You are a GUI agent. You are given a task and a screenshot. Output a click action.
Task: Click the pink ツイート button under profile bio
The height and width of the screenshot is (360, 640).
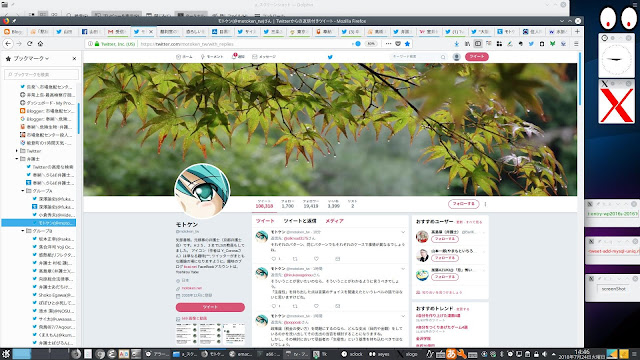pos(210,307)
